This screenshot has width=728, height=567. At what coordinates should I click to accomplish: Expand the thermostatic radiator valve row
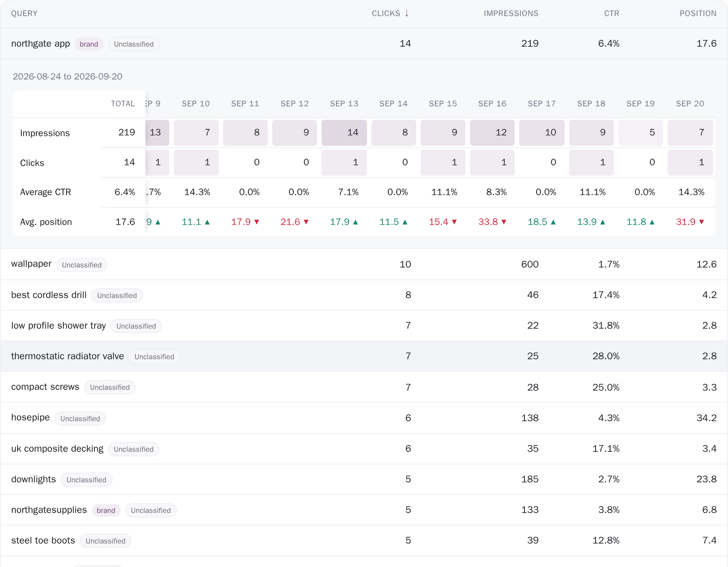(x=364, y=356)
